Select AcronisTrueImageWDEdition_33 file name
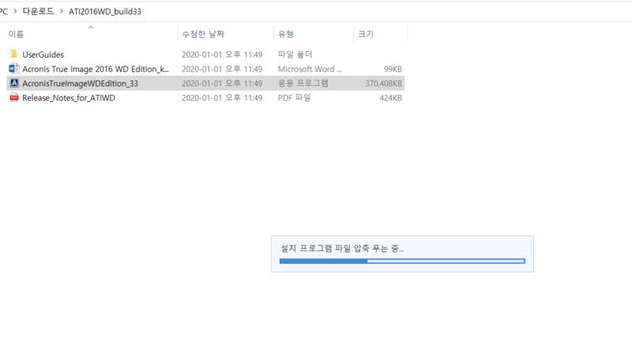This screenshot has height=364, width=632. tap(81, 84)
